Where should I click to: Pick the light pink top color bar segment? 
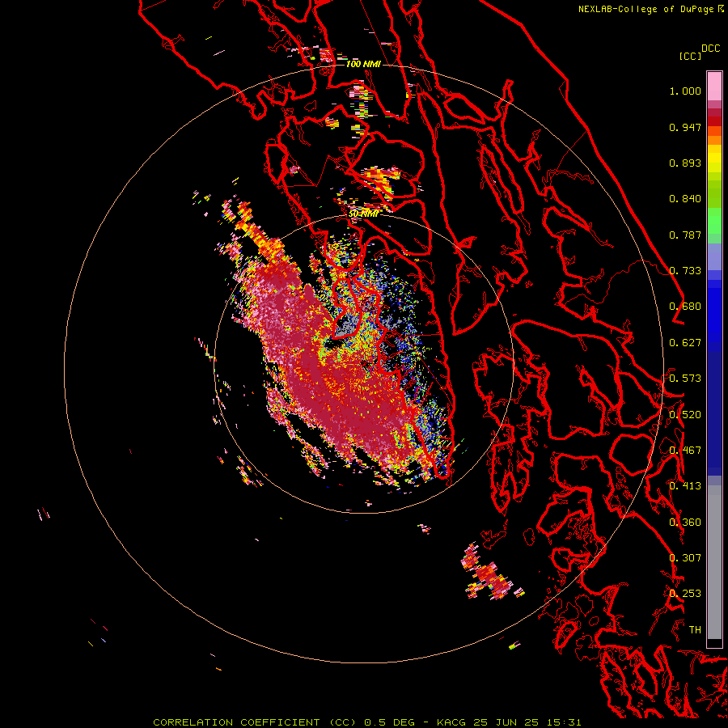[x=714, y=87]
